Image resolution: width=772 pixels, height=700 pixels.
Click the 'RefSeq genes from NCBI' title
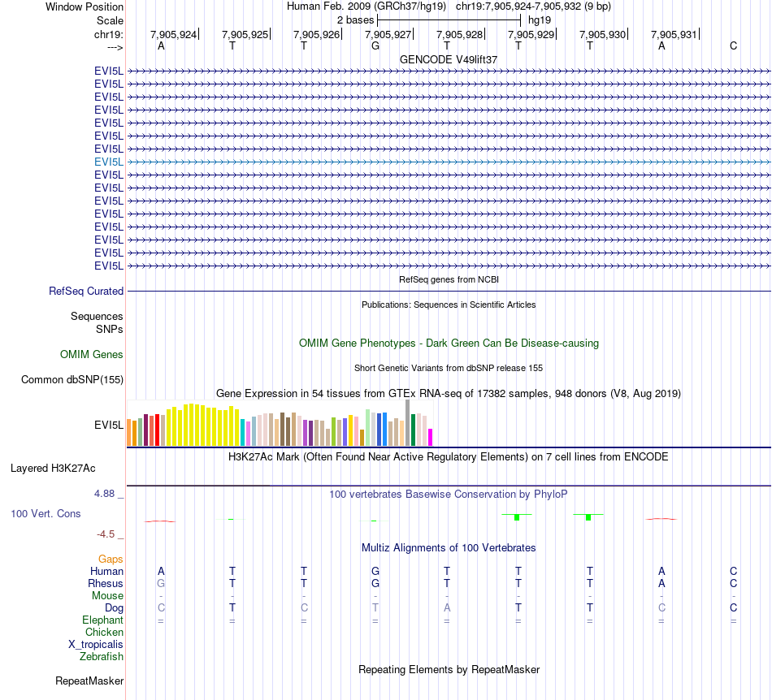[449, 279]
